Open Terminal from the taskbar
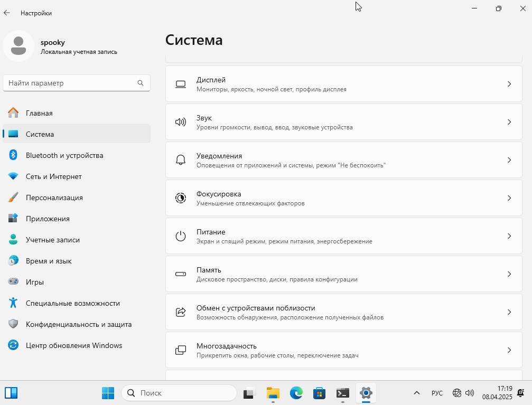The image size is (532, 405). 343,393
